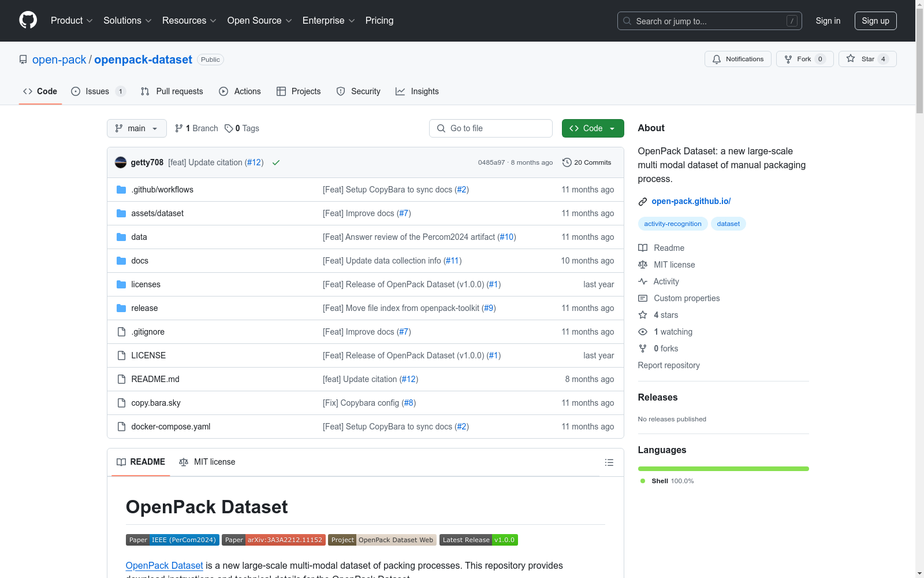Switch to the Issues tab
The width and height of the screenshot is (924, 578).
point(96,91)
